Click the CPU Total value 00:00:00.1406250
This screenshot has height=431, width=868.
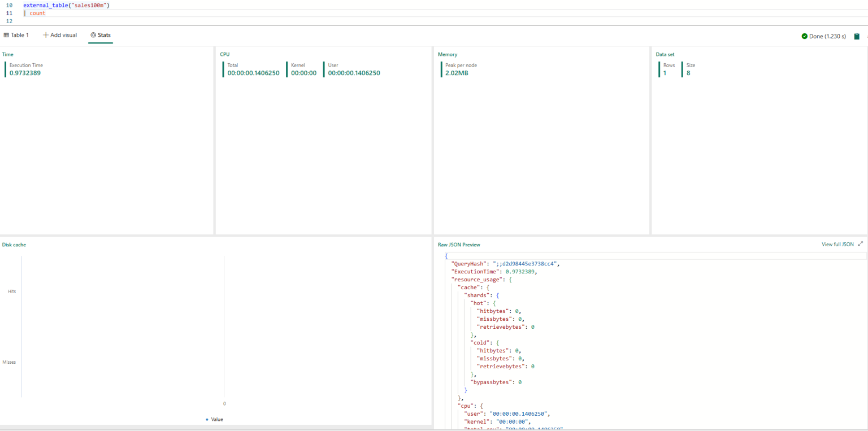pyautogui.click(x=253, y=73)
